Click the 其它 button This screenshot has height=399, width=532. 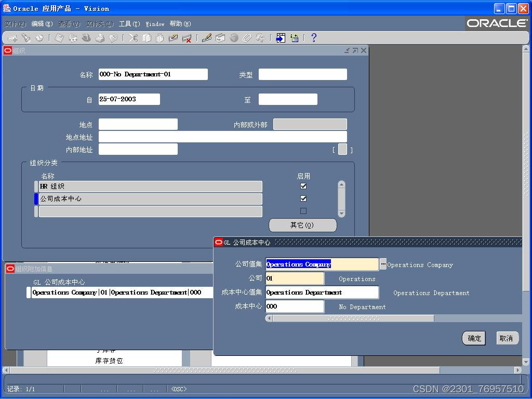pos(303,225)
